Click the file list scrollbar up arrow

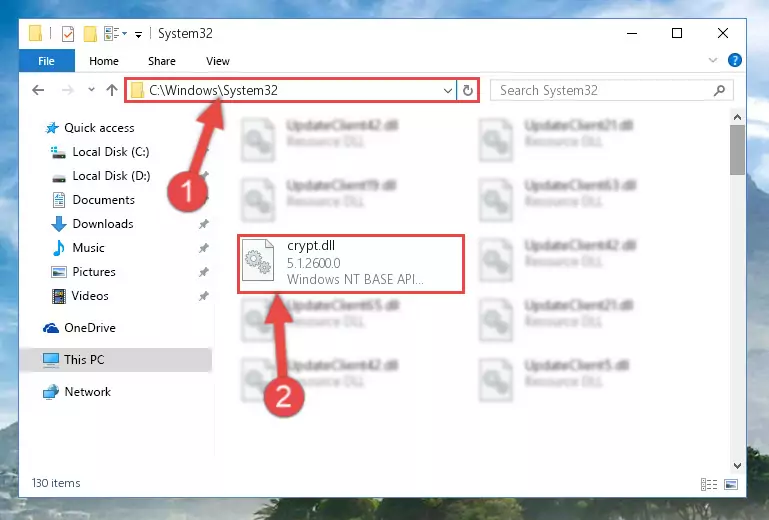737,117
